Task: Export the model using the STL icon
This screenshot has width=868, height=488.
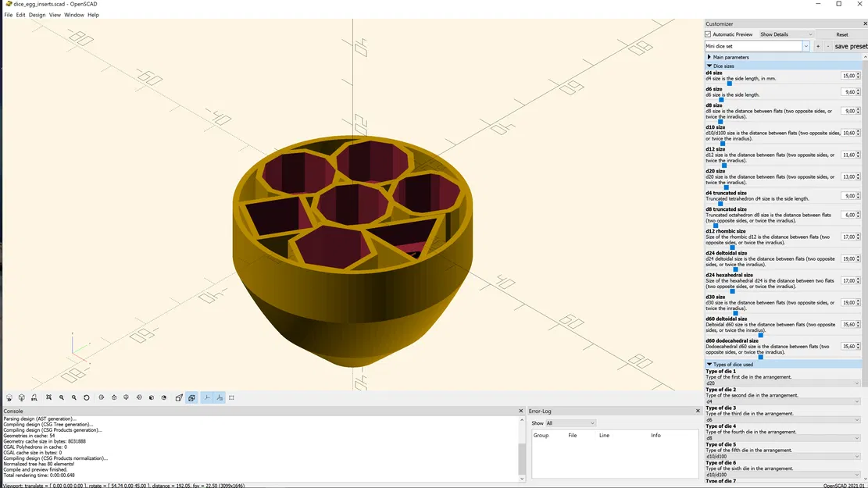Action: tap(34, 397)
